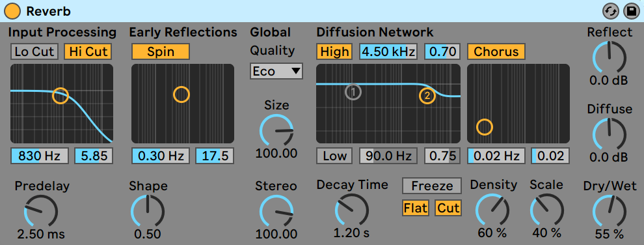644x245 pixels.
Task: Disable the Hi Cut input filter
Action: click(x=88, y=51)
